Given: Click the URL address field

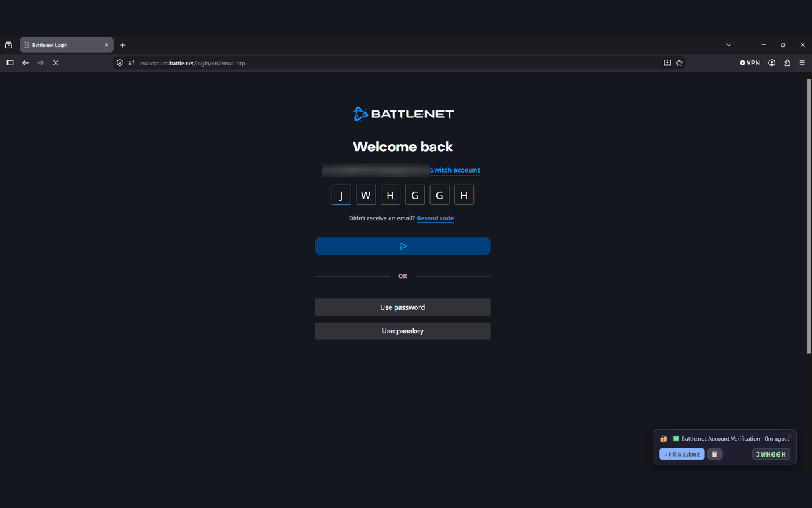Looking at the screenshot, I should pyautogui.click(x=400, y=63).
